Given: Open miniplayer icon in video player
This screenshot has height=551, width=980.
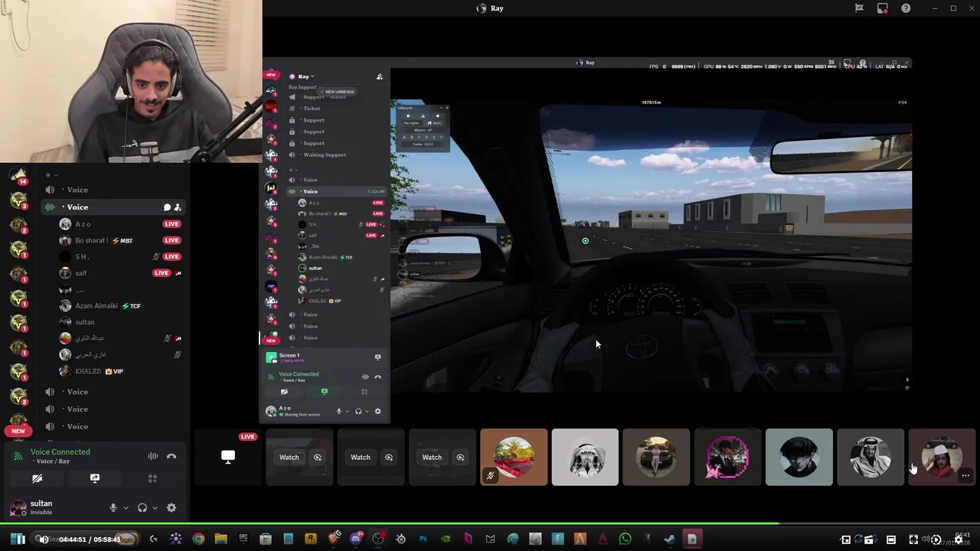Looking at the screenshot, I should (846, 540).
